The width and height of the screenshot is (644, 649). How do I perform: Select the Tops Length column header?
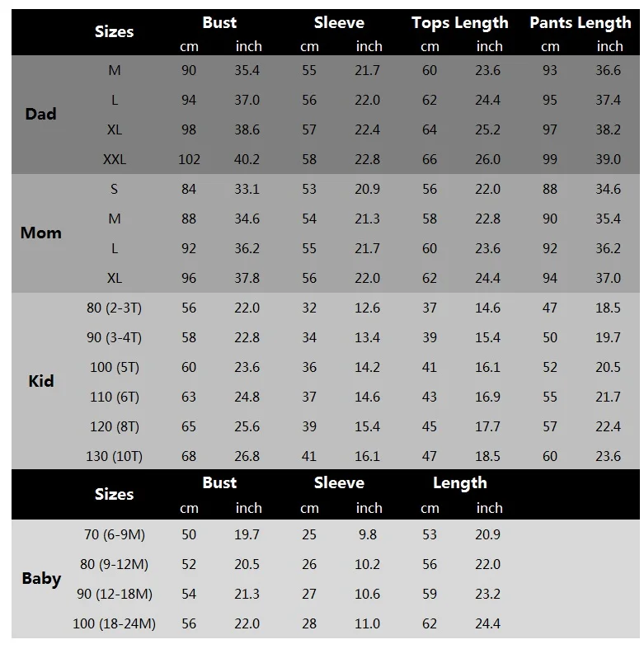[459, 23]
